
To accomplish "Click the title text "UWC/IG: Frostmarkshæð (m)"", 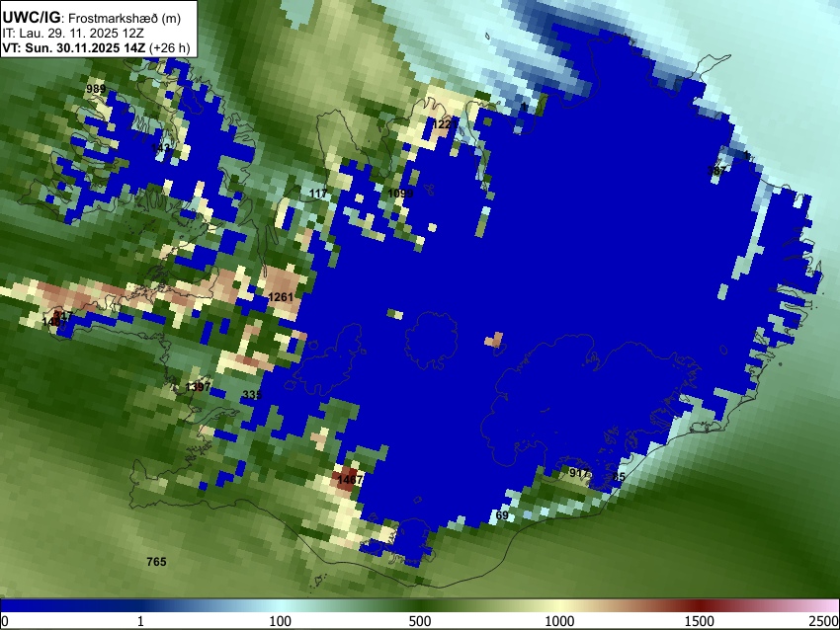I will 92,18.
